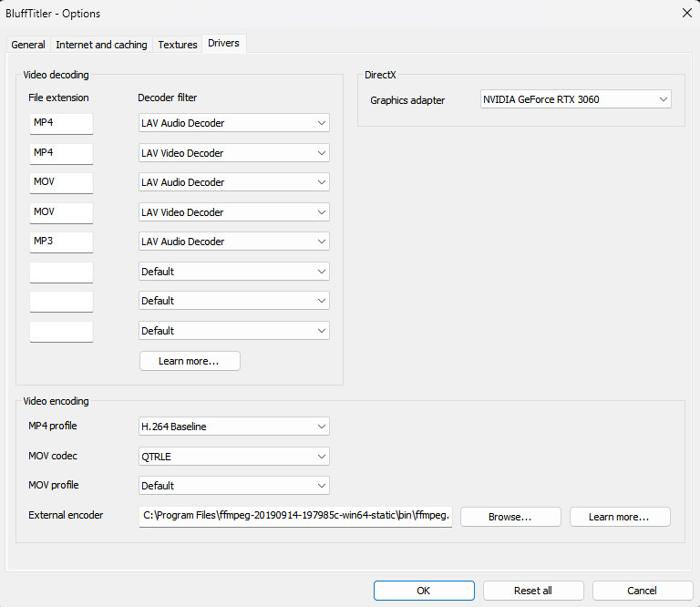Click the 'External encoder' label
700x607 pixels.
[x=66, y=515]
